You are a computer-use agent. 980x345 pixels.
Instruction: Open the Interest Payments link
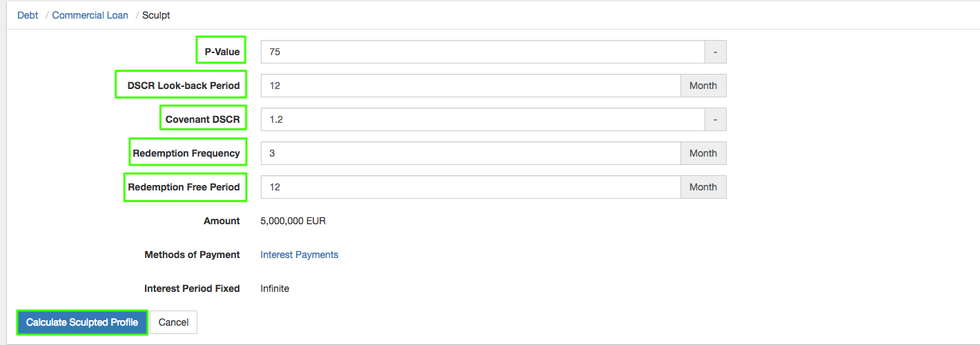(x=299, y=255)
